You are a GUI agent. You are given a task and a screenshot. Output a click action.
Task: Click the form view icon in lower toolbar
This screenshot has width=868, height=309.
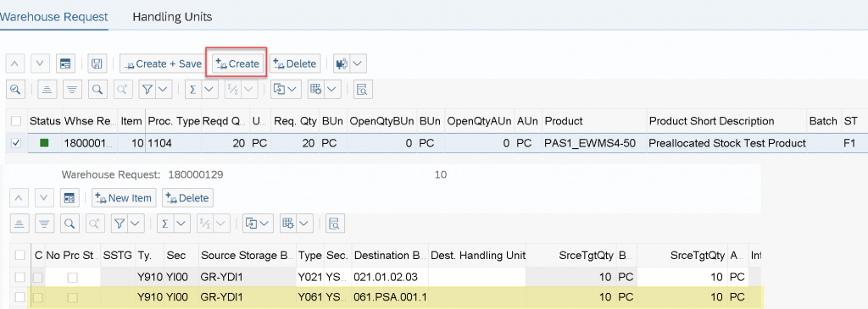click(x=70, y=198)
